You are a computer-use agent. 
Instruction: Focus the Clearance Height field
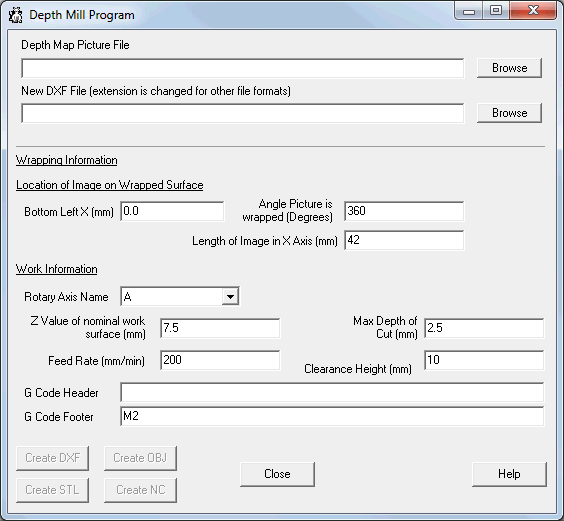click(x=484, y=360)
